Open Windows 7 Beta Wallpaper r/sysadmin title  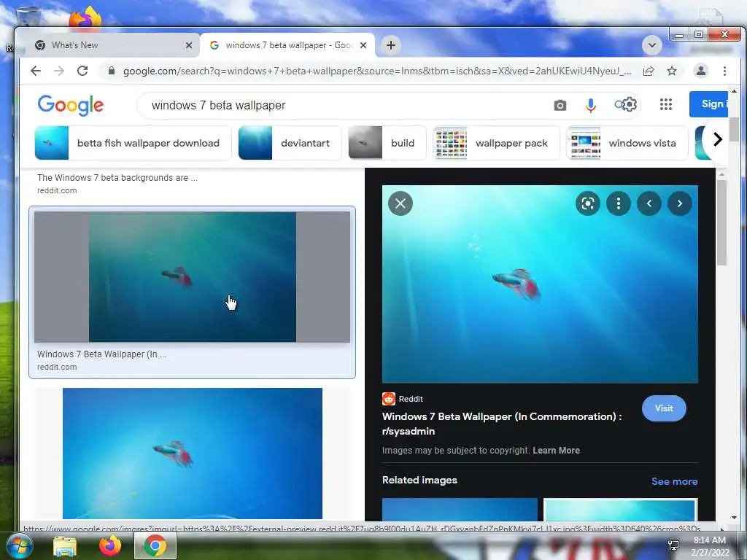[x=502, y=424]
